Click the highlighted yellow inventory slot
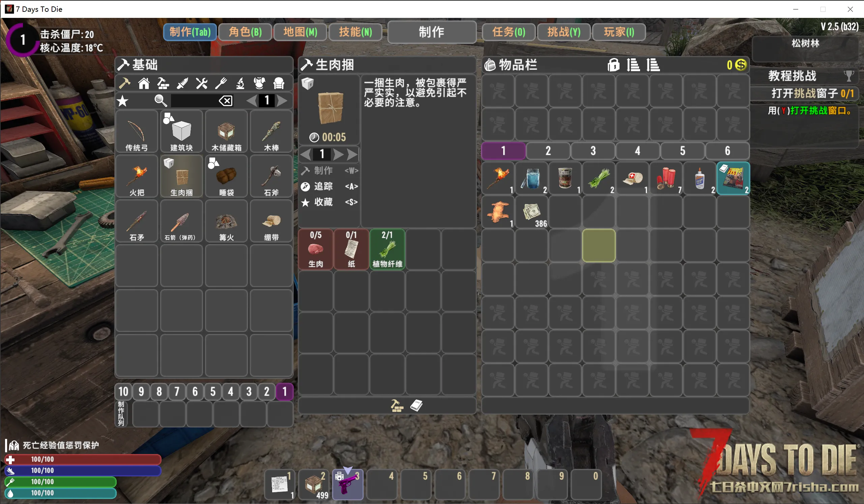This screenshot has width=864, height=504. click(599, 246)
